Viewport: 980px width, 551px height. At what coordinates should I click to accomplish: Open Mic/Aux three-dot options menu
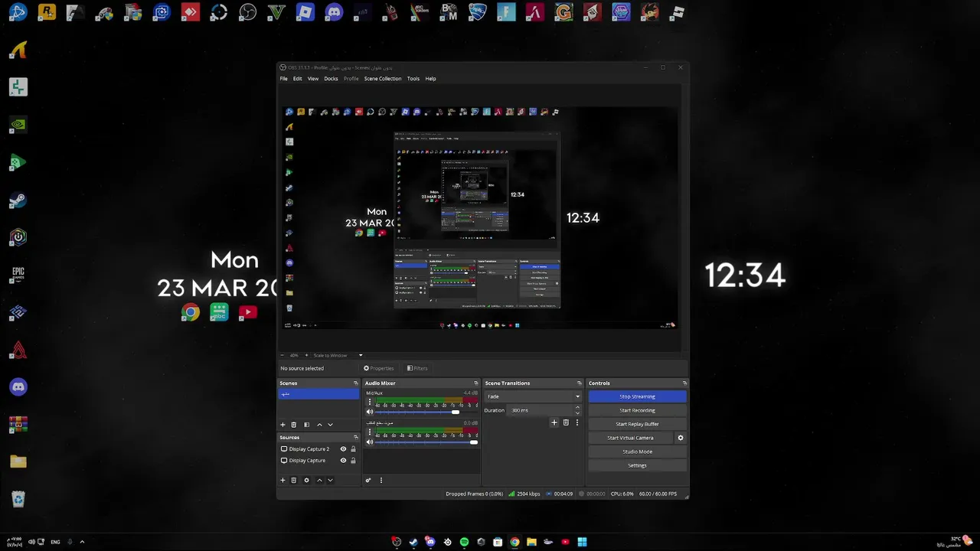370,402
